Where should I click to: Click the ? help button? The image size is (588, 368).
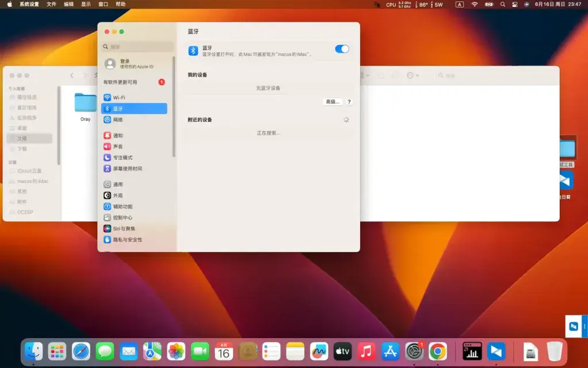pos(349,102)
